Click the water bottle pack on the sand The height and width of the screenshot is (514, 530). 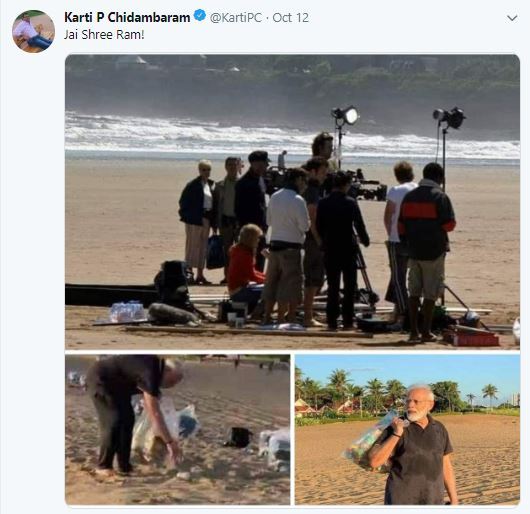point(126,312)
